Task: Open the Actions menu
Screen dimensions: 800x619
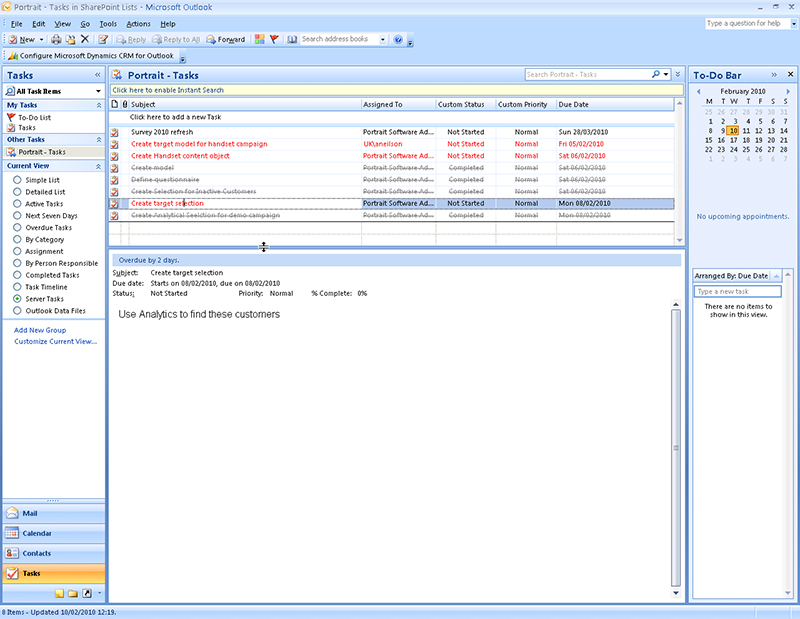Action: [x=138, y=24]
